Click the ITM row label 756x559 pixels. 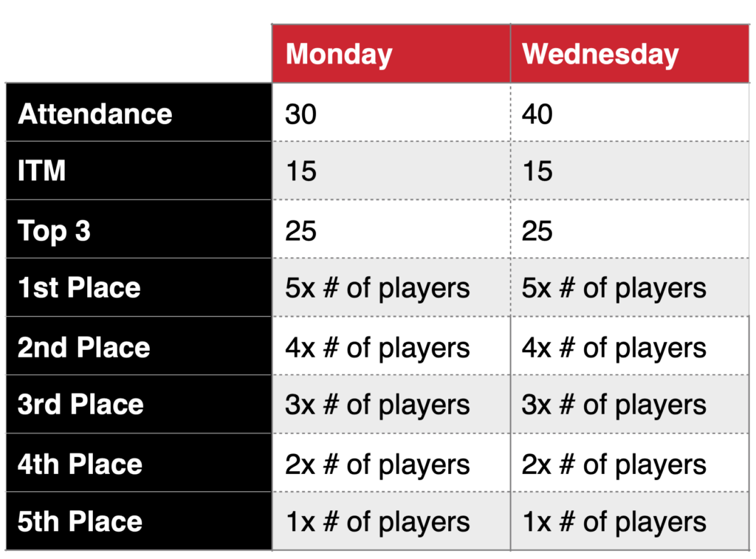pyautogui.click(x=139, y=171)
